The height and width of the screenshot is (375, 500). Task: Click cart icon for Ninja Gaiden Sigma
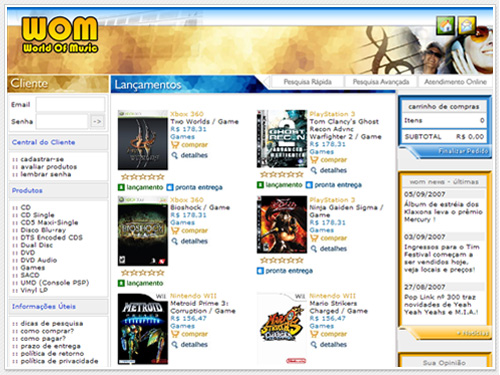point(314,238)
